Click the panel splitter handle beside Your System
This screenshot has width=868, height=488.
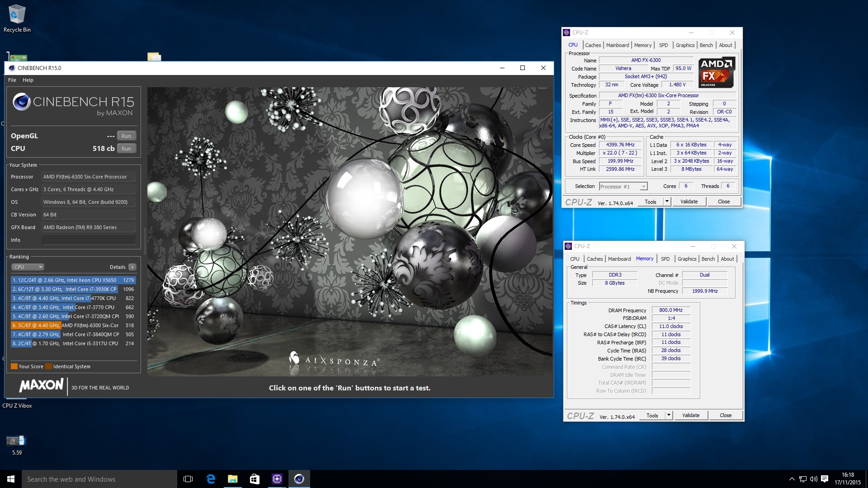click(145, 241)
